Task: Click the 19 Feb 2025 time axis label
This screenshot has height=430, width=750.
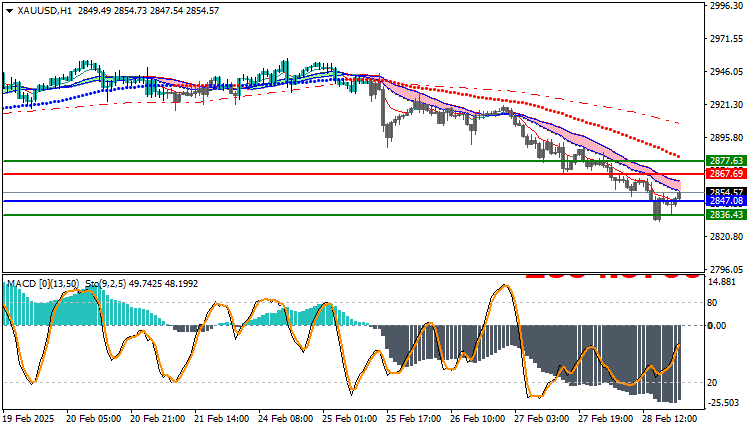Action: pos(28,419)
